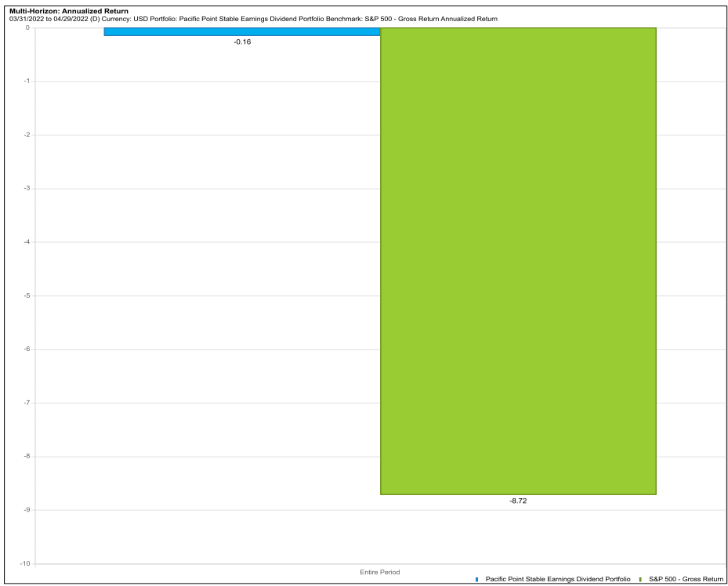Click the blue Pacific Point legend swatch
Screen dimensions: 728x586
coord(476,580)
